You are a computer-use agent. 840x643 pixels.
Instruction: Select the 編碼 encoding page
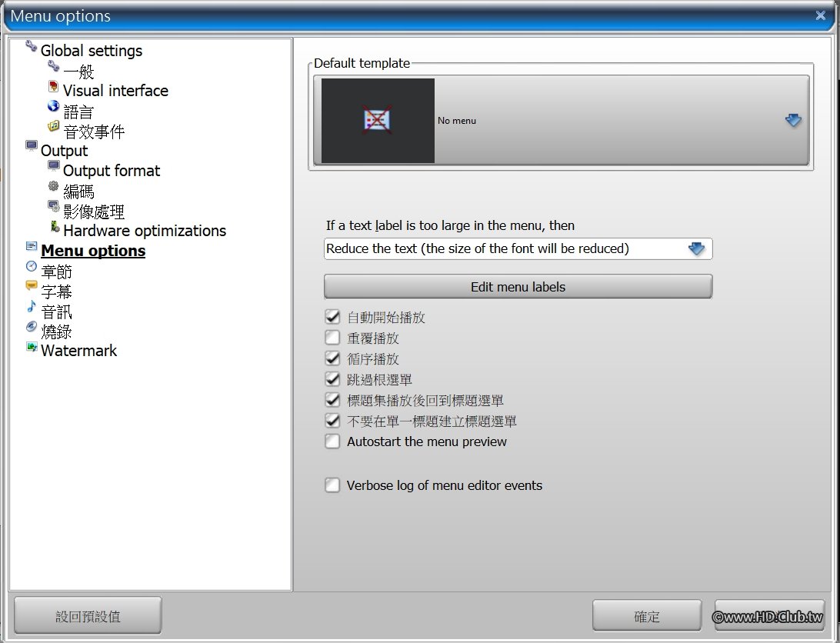[x=78, y=192]
